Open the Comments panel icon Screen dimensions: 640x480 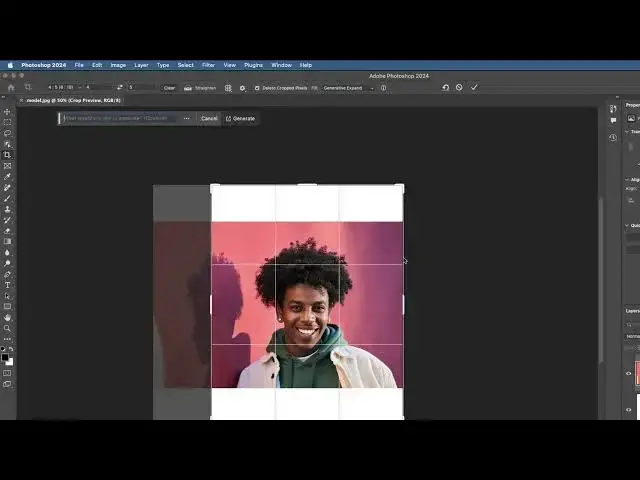[x=613, y=120]
